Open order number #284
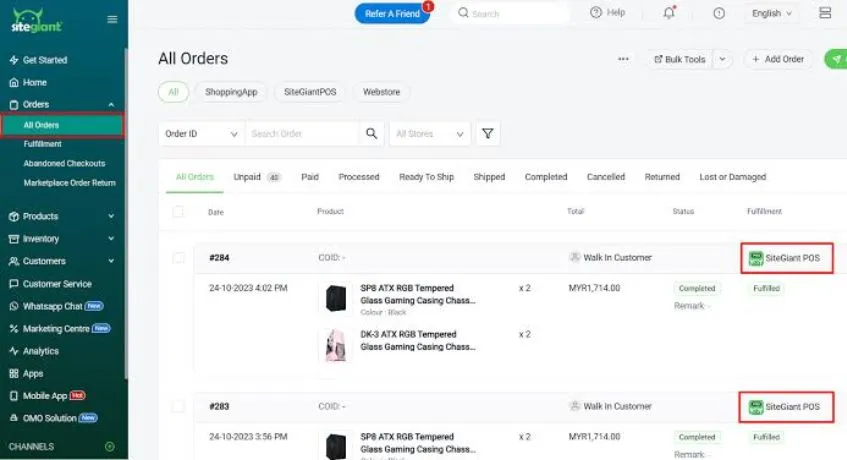Image resolution: width=847 pixels, height=460 pixels. point(219,258)
